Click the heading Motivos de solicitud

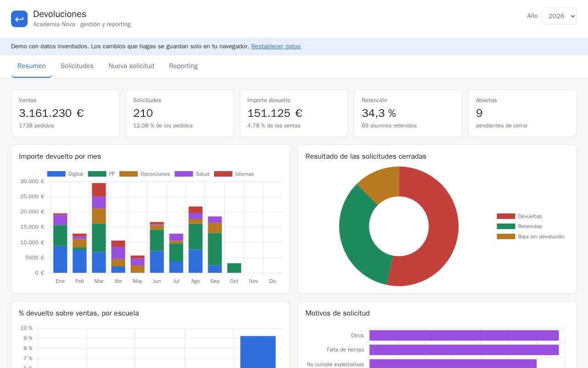pos(338,313)
